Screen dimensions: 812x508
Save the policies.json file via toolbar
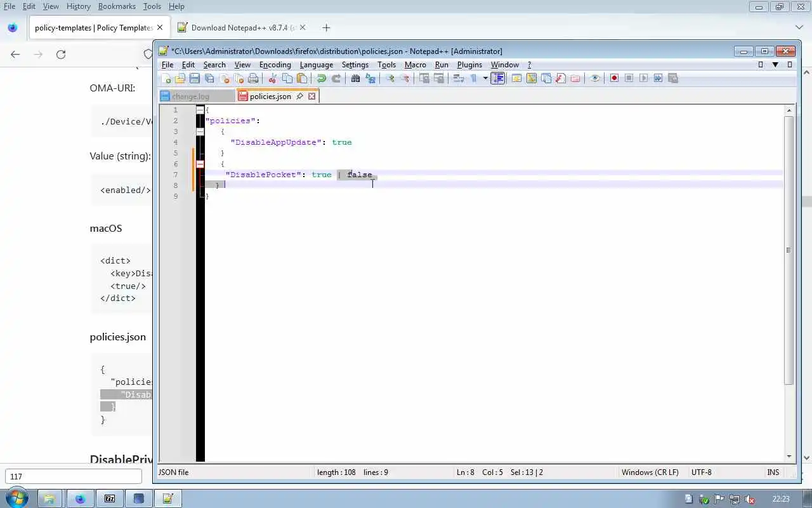coord(195,78)
